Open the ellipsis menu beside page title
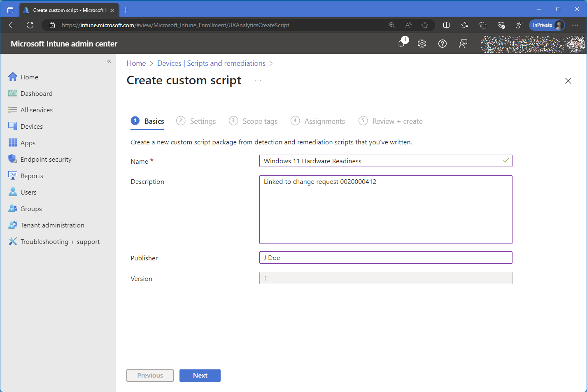 pos(258,81)
